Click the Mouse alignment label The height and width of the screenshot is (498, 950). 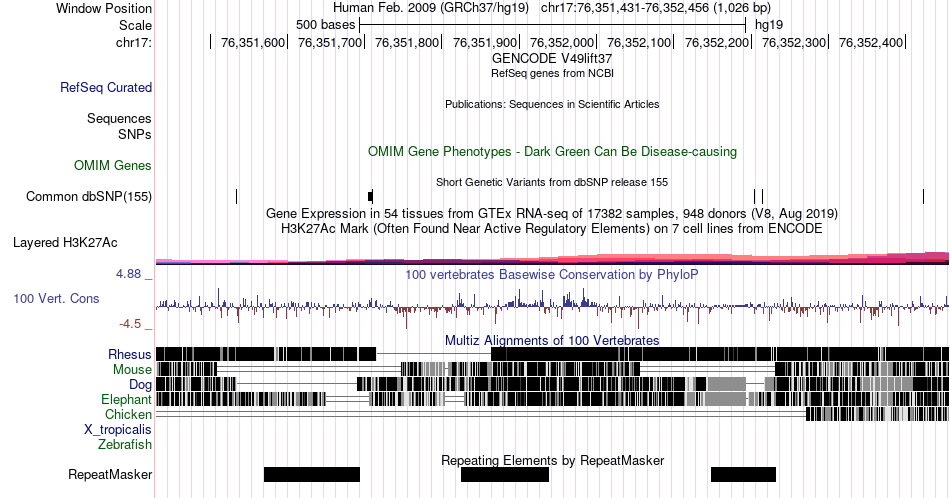click(x=132, y=370)
